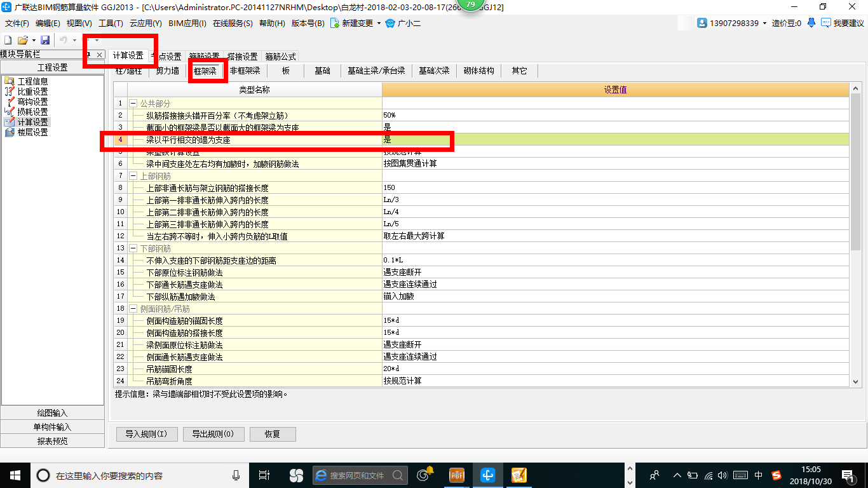The image size is (868, 488).
Task: Click the user account avatar icon
Action: coord(702,23)
